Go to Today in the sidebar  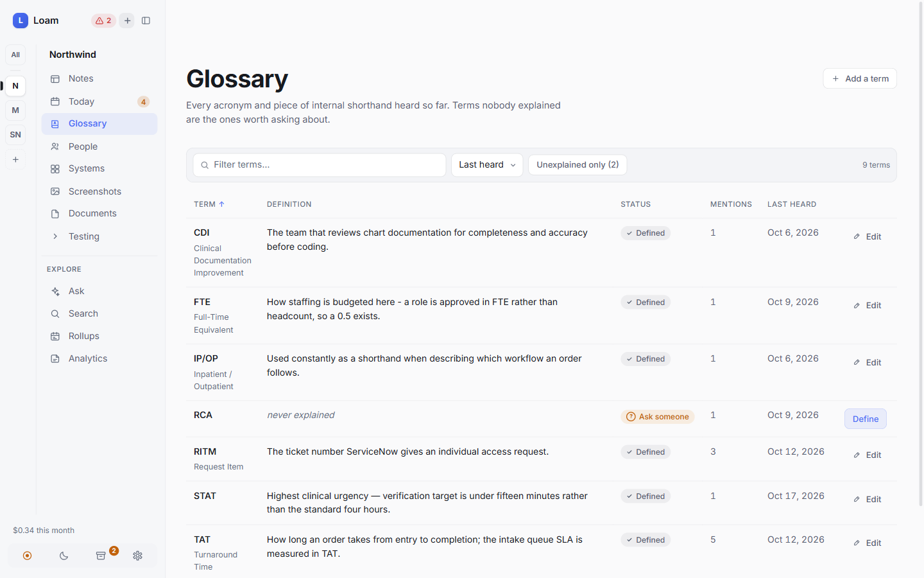point(99,101)
